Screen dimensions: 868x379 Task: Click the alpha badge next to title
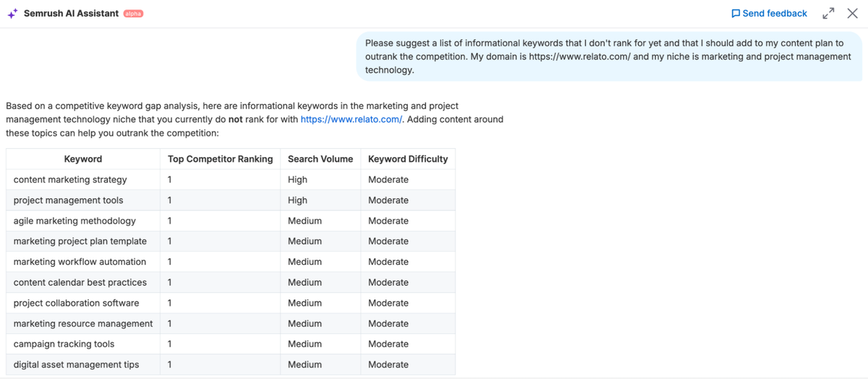(x=133, y=14)
